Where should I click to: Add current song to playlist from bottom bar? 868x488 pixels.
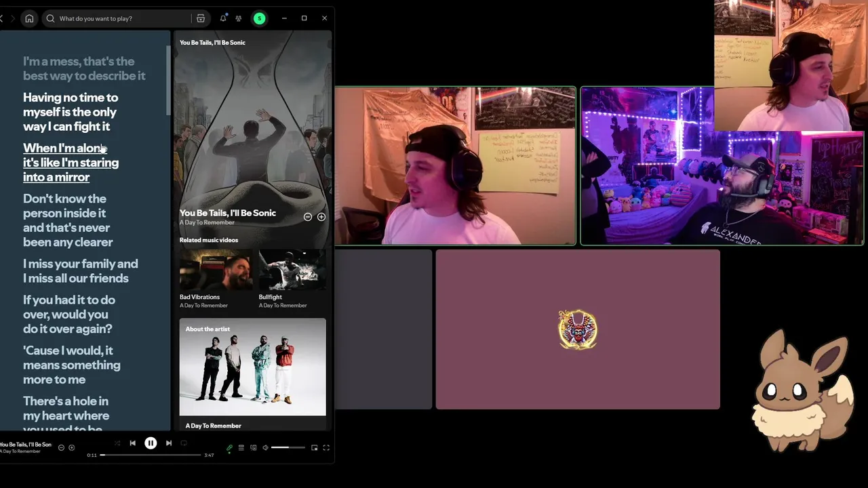(71, 447)
